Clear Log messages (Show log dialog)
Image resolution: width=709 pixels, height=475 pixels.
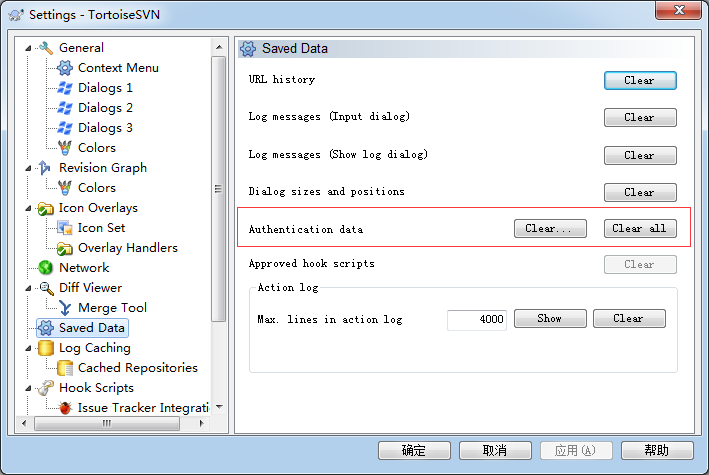(640, 156)
